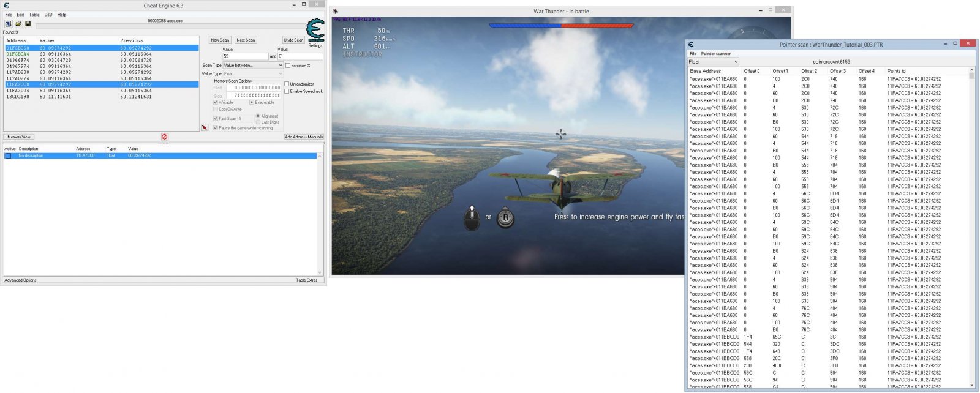The height and width of the screenshot is (393, 980).
Task: Open Table Extras at bottom
Action: 307,280
